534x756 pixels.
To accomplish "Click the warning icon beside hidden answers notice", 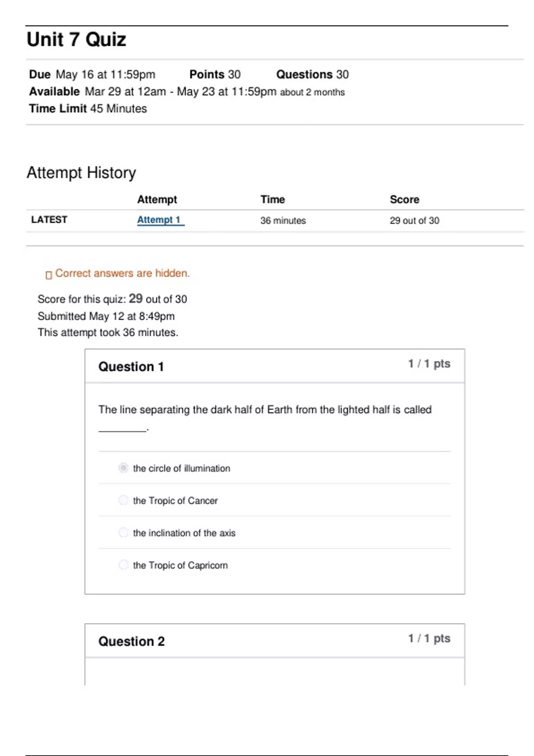I will pyautogui.click(x=49, y=275).
